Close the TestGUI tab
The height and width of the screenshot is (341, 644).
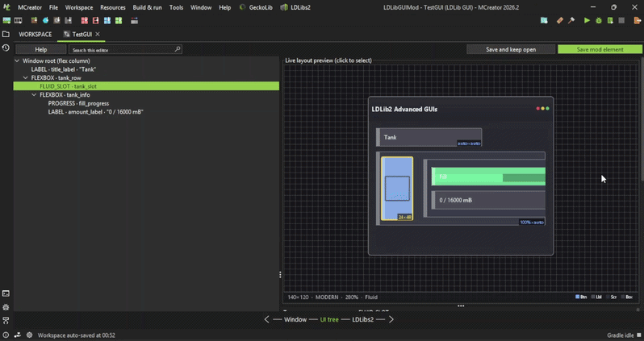98,34
